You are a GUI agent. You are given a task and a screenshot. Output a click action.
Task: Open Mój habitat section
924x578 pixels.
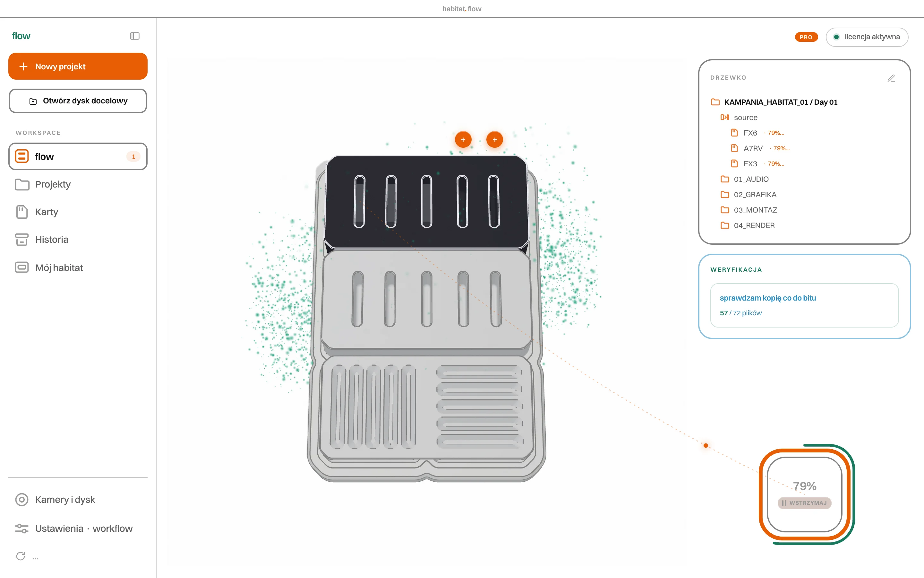pyautogui.click(x=78, y=267)
